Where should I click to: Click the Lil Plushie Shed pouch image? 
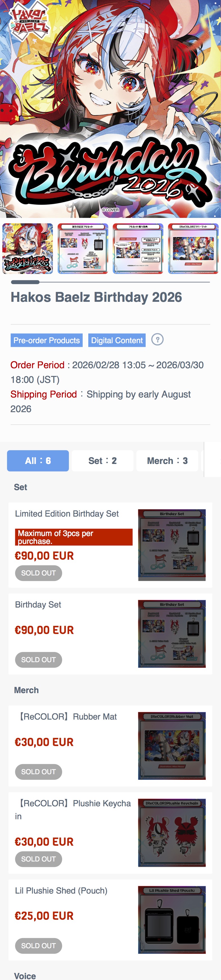coord(172,920)
